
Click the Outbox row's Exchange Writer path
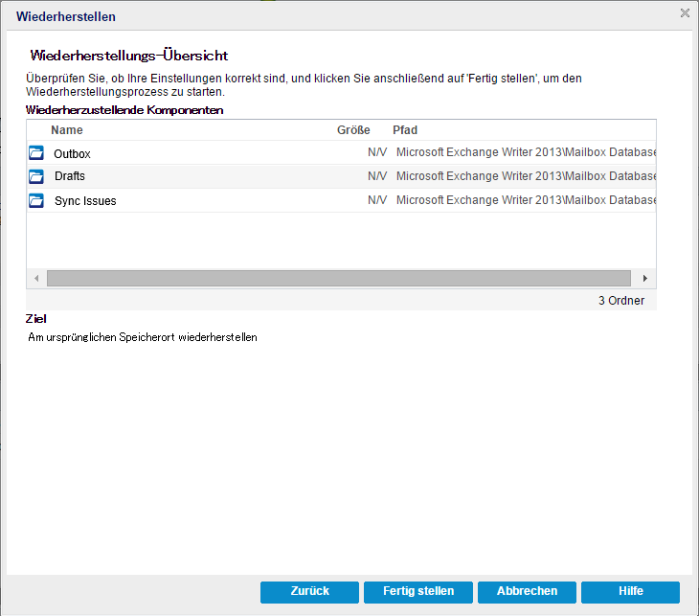tap(526, 152)
